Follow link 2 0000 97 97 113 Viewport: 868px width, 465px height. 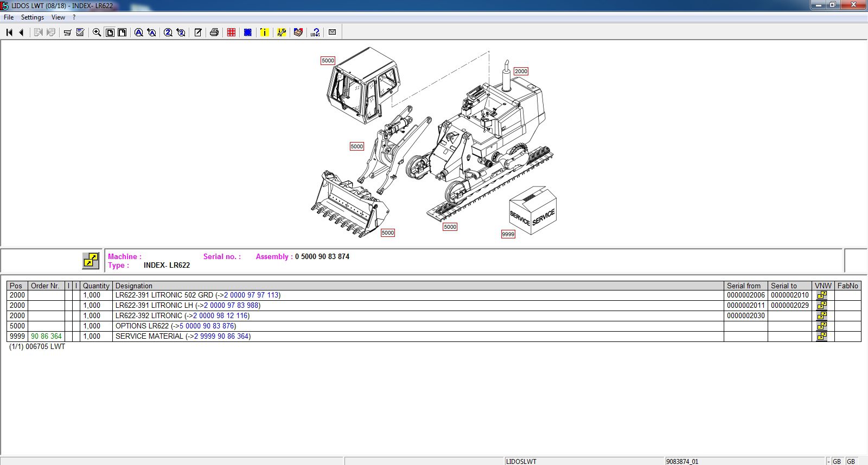[x=251, y=295]
